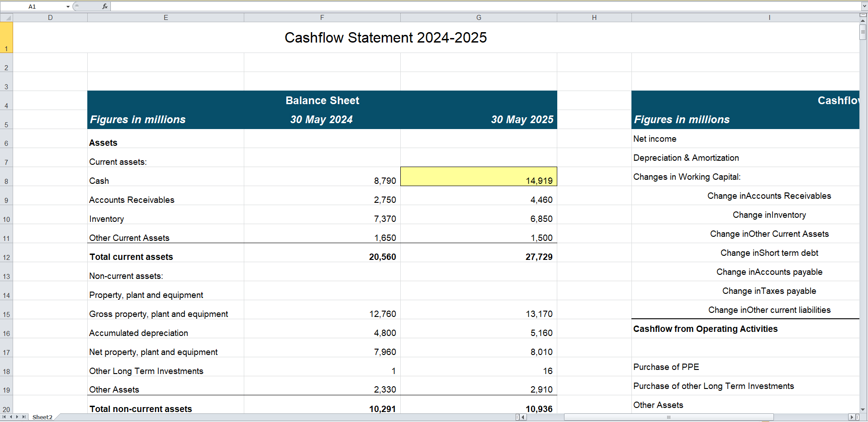868x422 pixels.
Task: Click the Insert Function fx icon
Action: pyautogui.click(x=105, y=6)
